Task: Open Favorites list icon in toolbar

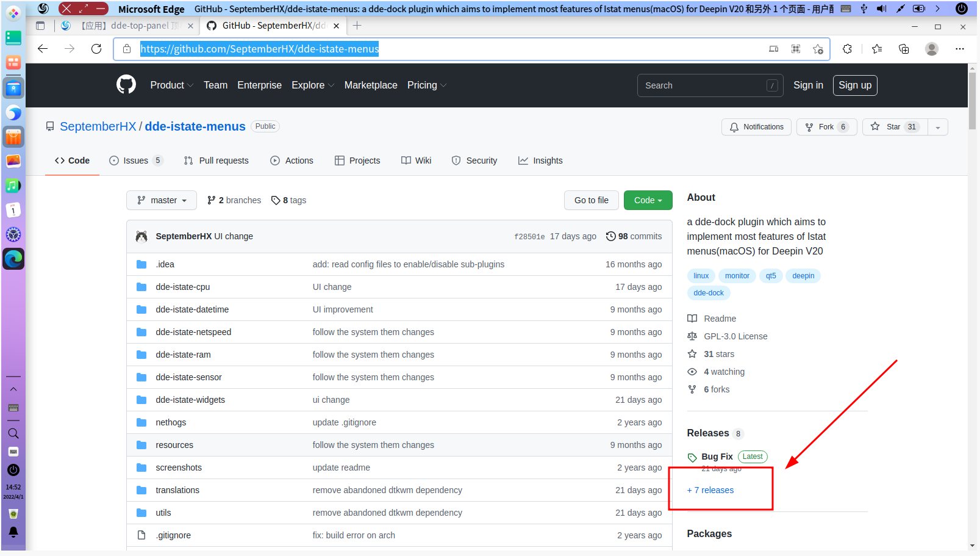Action: 877,49
